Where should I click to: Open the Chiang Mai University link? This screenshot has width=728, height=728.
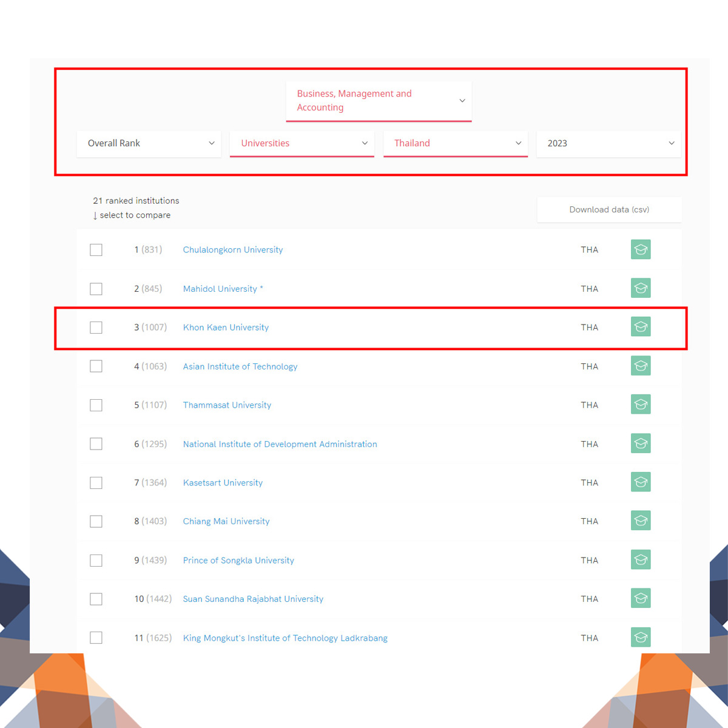pyautogui.click(x=226, y=521)
